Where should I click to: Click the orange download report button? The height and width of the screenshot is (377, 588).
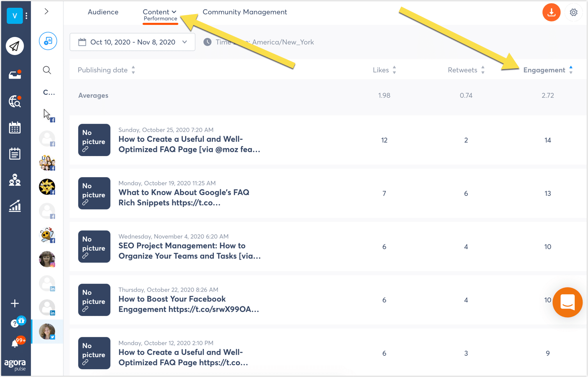(551, 12)
